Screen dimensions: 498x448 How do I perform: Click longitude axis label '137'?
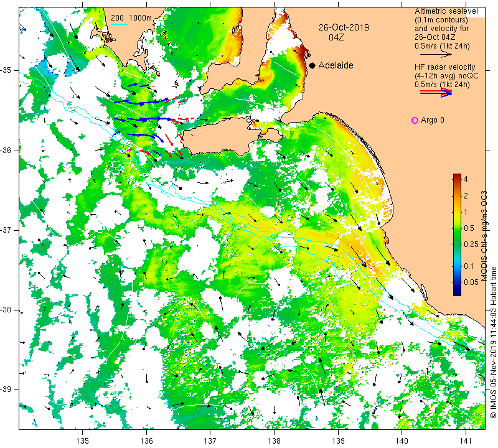[x=210, y=441]
